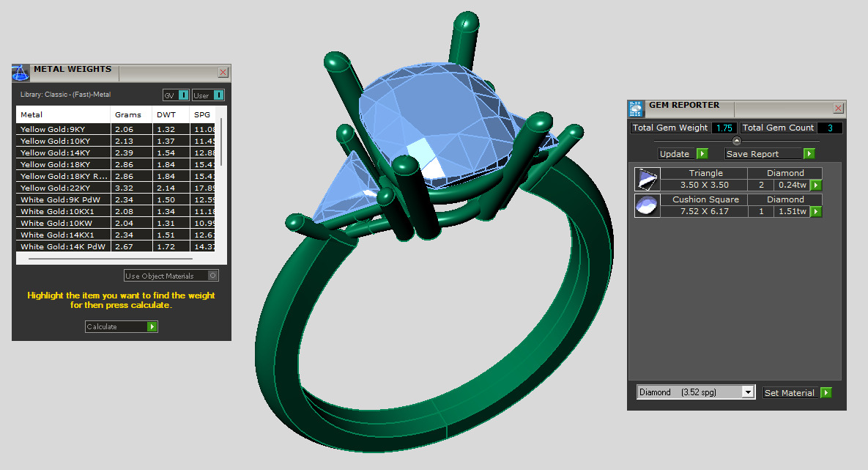Click green arrow beside 0.24tw
The image size is (868, 470).
point(816,185)
